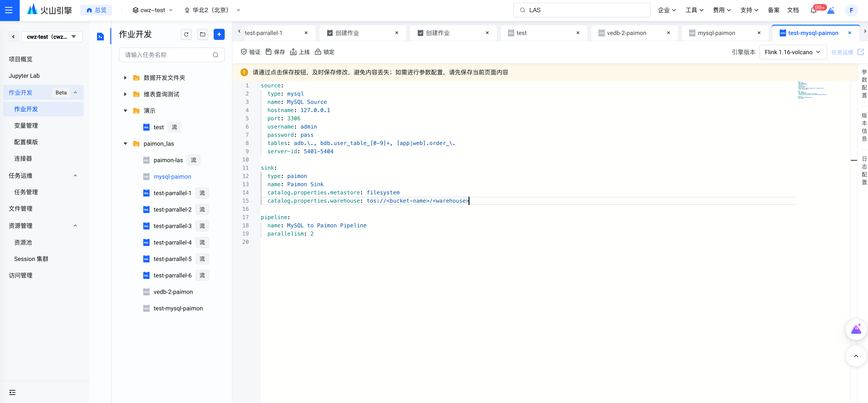Open the 费用 top menu

722,10
